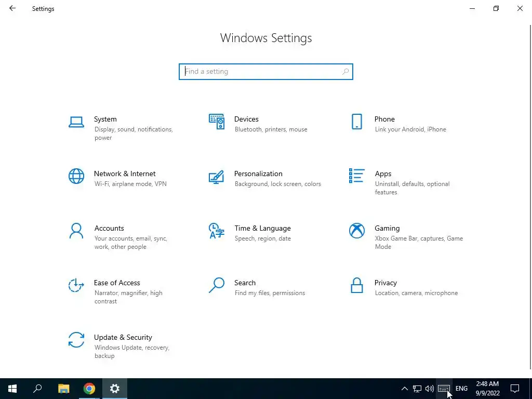This screenshot has width=532, height=399.
Task: Click "Location, camera, microphone" description
Action: pyautogui.click(x=416, y=293)
